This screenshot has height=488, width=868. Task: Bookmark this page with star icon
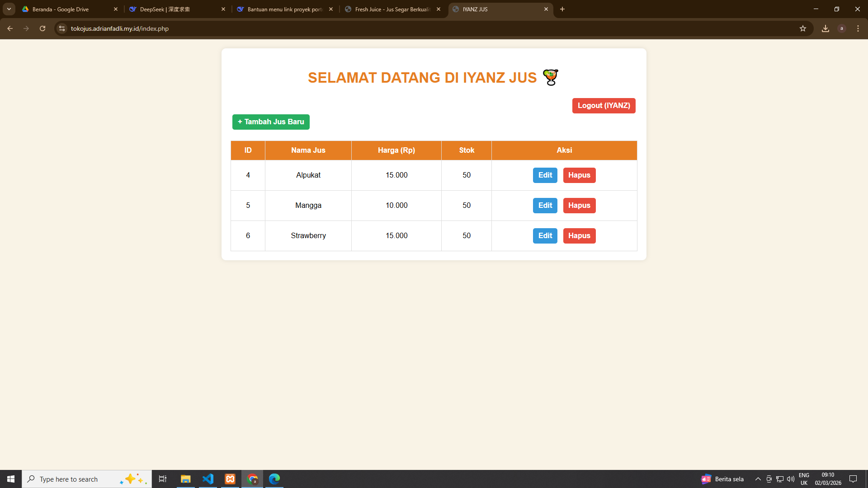(803, 28)
